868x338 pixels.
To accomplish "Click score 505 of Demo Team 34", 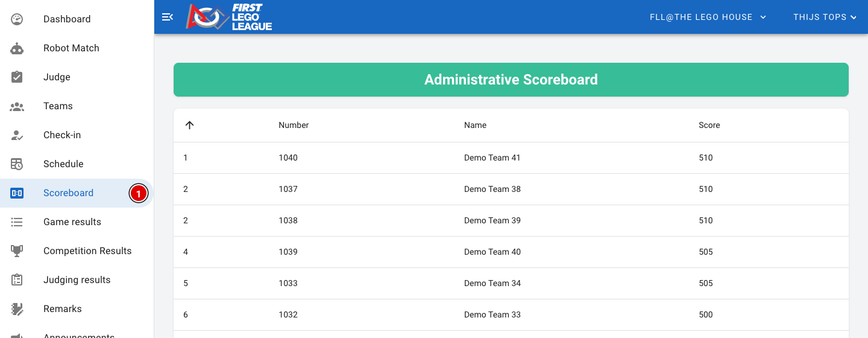I will [x=706, y=283].
